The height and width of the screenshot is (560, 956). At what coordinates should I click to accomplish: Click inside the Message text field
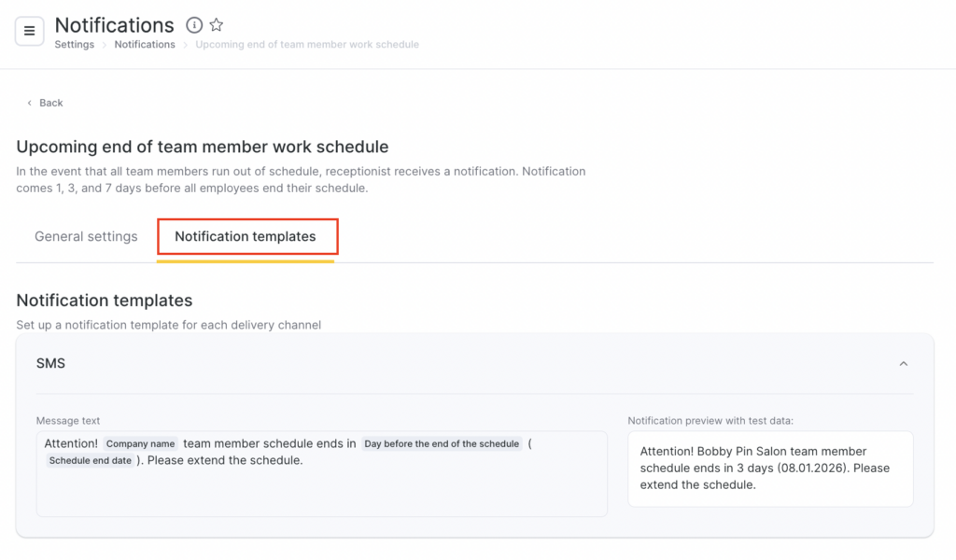pyautogui.click(x=321, y=490)
